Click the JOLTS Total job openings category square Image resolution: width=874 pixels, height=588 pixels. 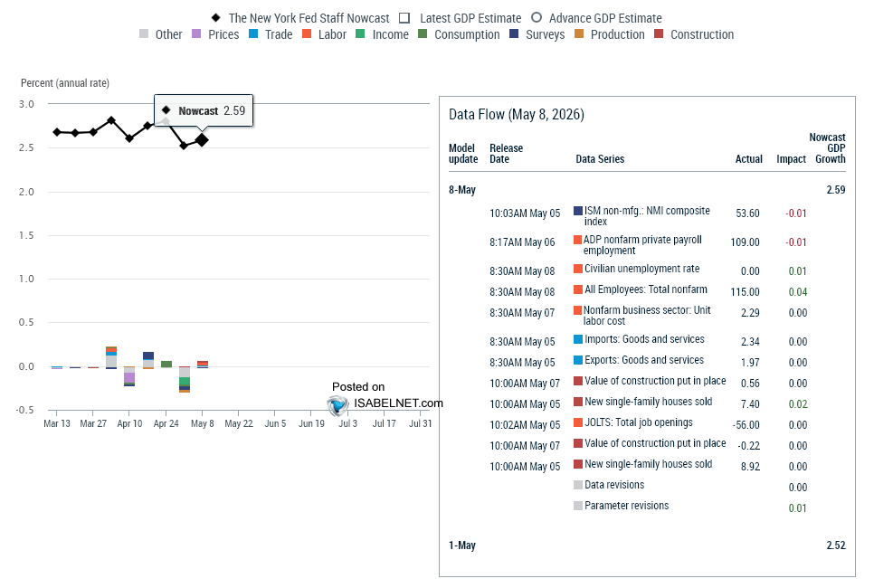tap(578, 422)
